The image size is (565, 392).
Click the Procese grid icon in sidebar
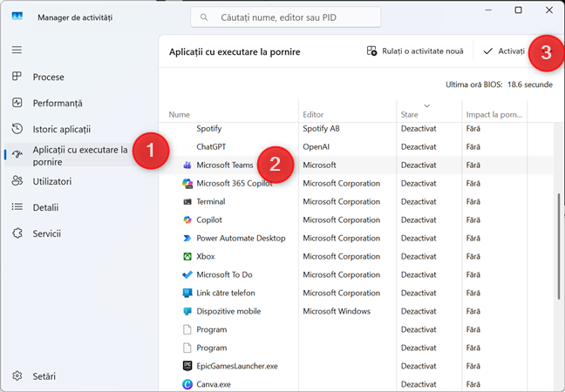point(17,77)
